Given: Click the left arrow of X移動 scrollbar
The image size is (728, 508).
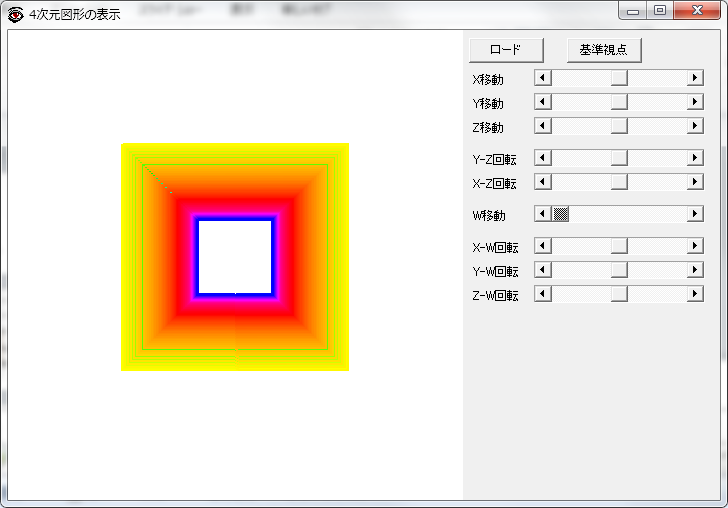Looking at the screenshot, I should click(543, 78).
